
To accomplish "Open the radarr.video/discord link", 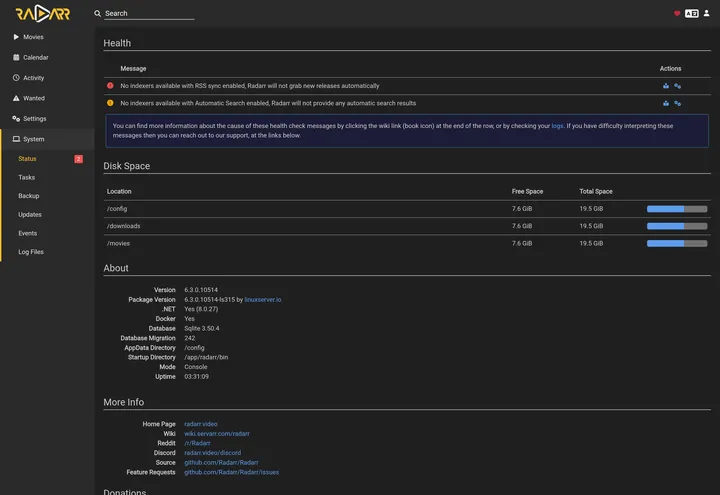I will [x=213, y=453].
